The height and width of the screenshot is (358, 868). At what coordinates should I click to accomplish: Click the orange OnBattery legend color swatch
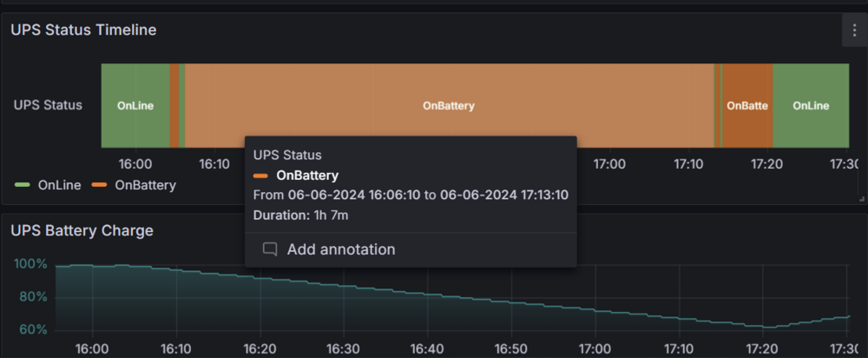tap(99, 185)
